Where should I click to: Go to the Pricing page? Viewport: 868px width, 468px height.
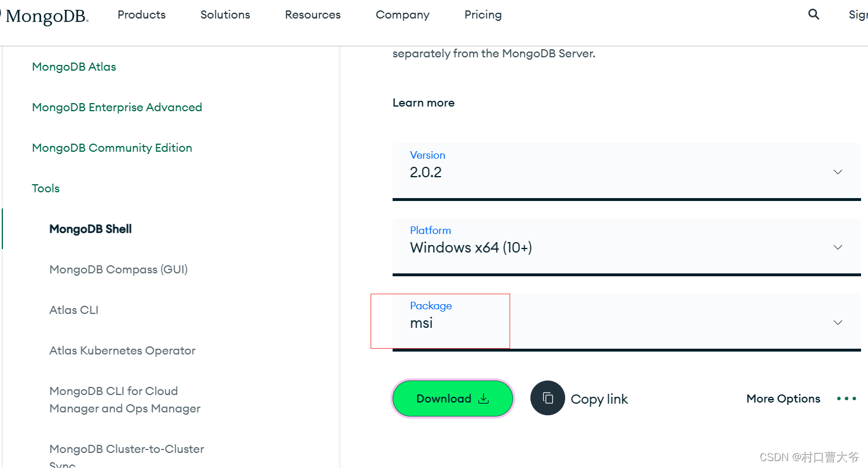482,14
